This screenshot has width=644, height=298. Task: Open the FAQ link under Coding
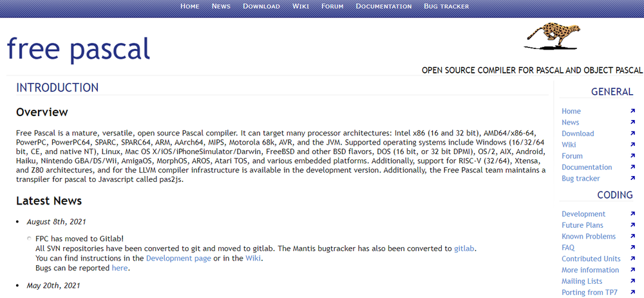point(568,248)
